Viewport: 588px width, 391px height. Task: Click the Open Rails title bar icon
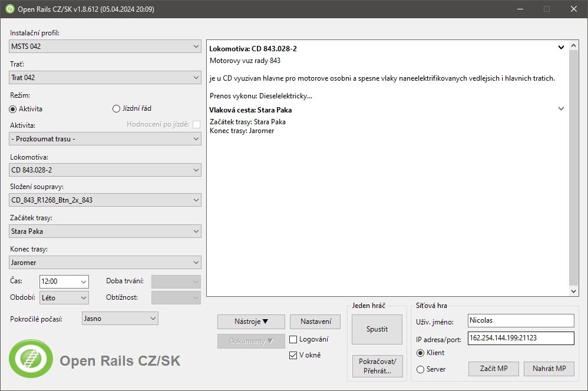click(10, 9)
